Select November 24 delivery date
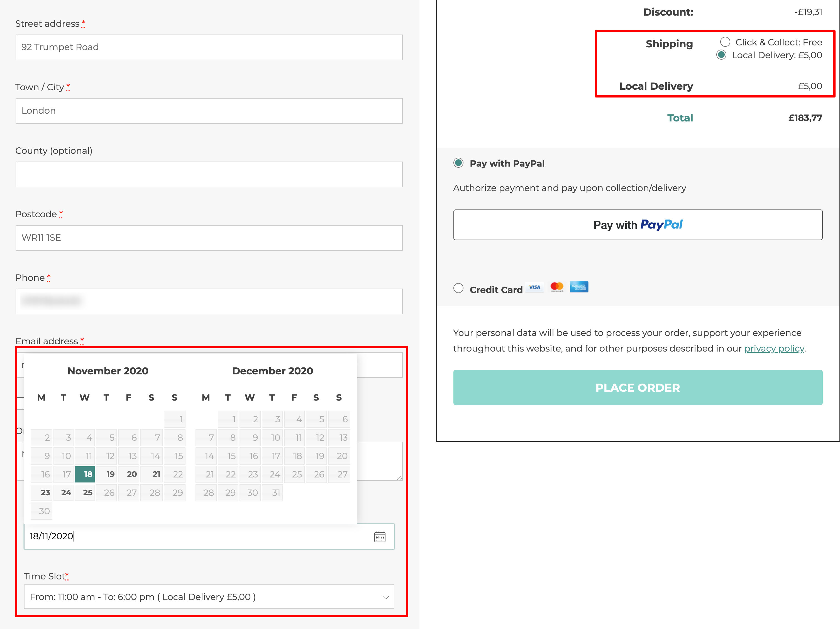840x629 pixels. pos(66,493)
